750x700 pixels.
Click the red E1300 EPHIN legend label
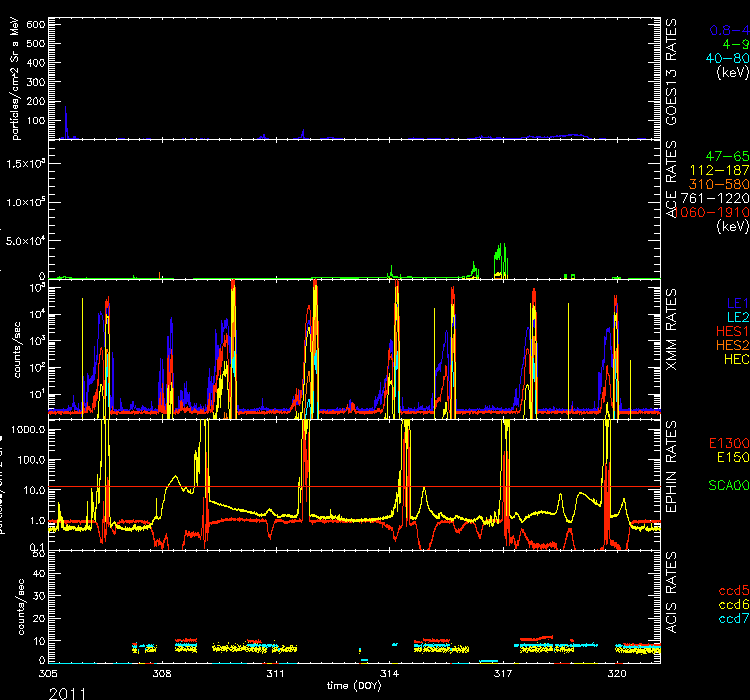(x=727, y=443)
